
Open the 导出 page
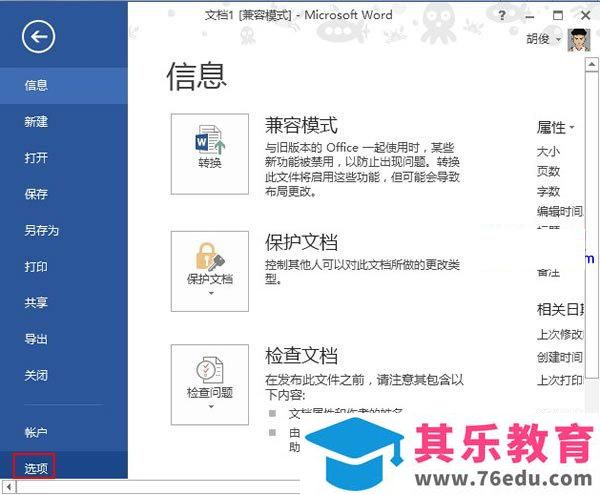[x=64, y=339]
